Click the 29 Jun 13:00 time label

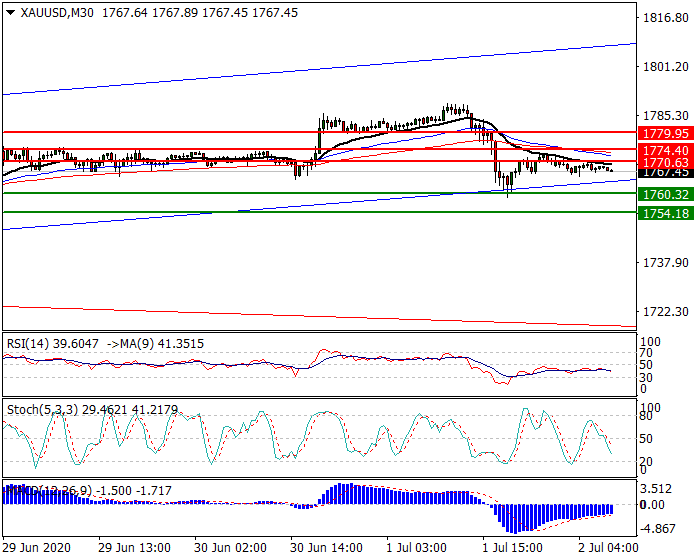[x=134, y=547]
